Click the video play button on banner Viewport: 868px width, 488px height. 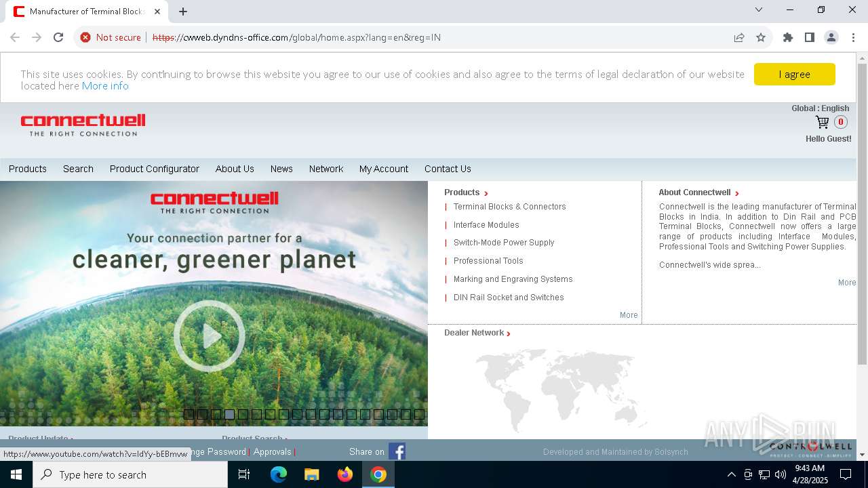[210, 336]
